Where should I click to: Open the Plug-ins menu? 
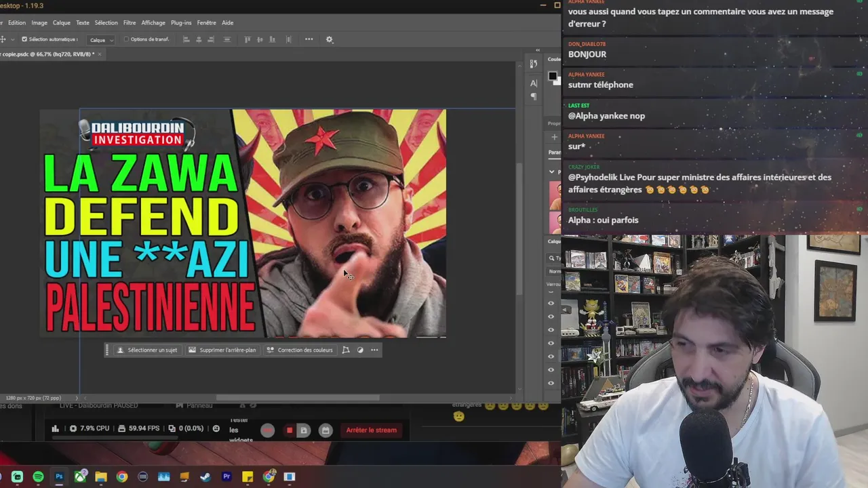pyautogui.click(x=181, y=22)
